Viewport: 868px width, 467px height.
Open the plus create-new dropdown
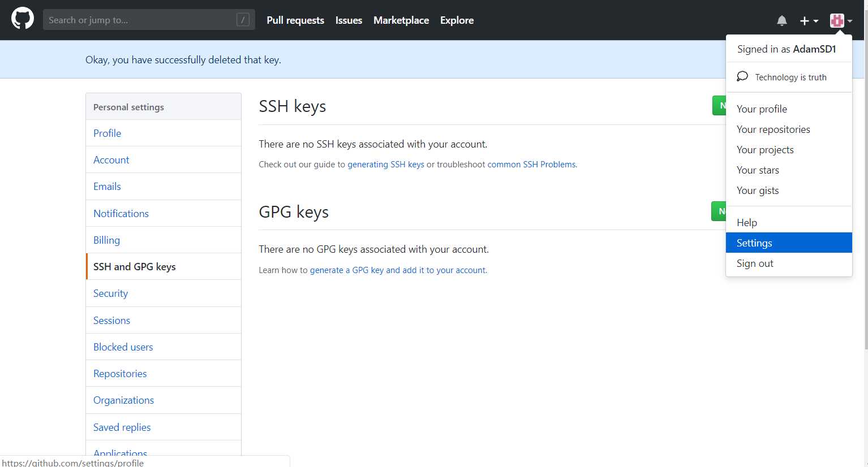click(x=809, y=21)
